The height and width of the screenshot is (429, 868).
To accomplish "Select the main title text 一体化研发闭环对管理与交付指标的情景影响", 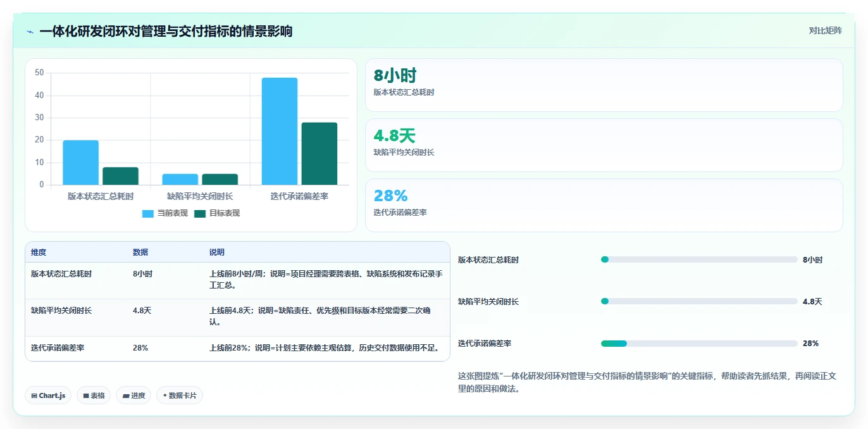I will (166, 31).
